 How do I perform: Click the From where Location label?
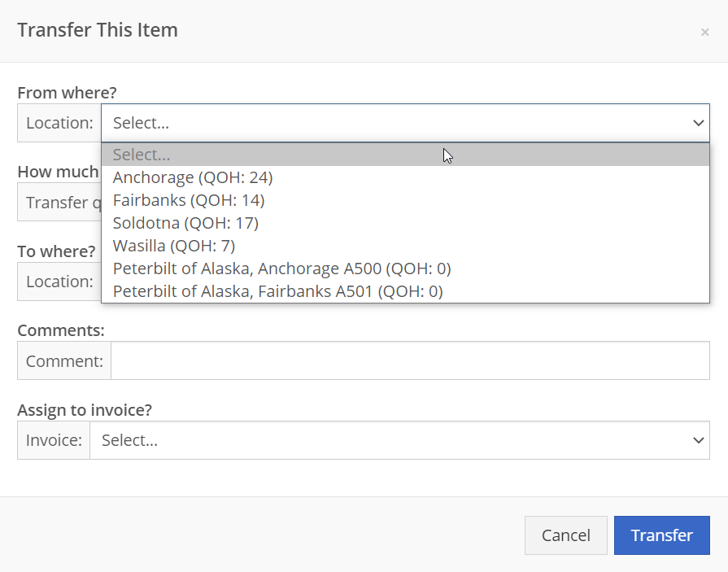pos(59,123)
